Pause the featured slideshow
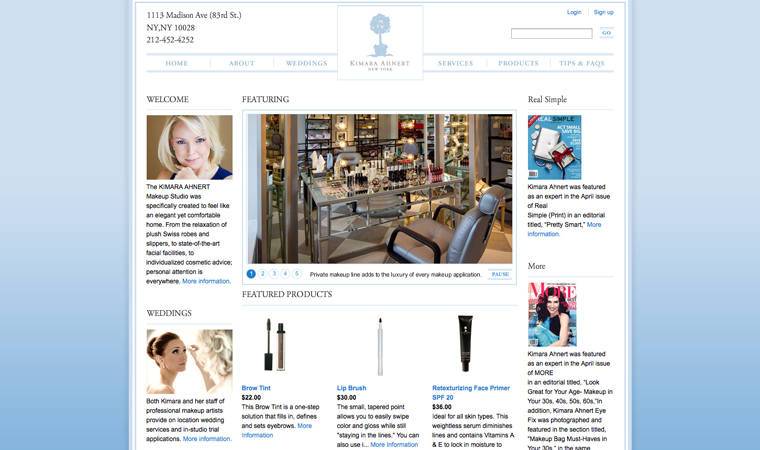 [500, 274]
